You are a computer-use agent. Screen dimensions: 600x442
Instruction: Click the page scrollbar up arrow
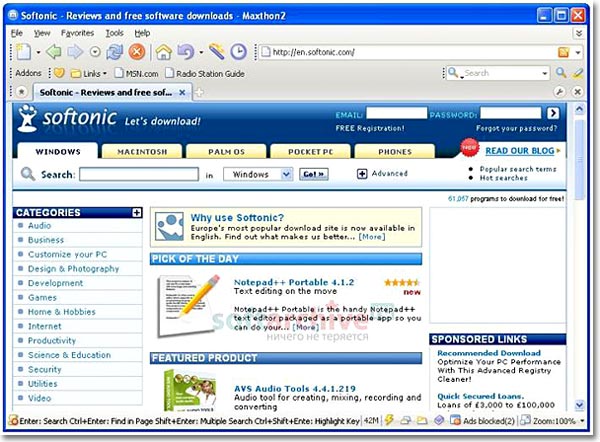tap(580, 109)
